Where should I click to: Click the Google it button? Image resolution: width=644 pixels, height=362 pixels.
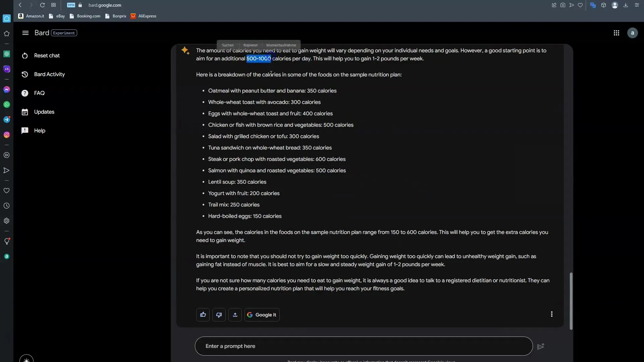[x=262, y=314]
